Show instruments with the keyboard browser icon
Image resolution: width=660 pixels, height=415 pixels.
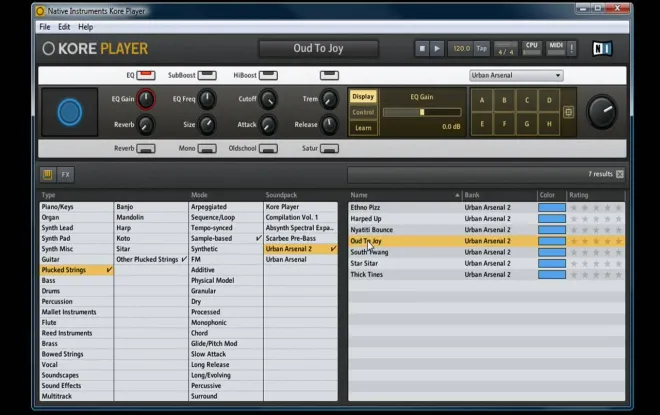[48, 174]
